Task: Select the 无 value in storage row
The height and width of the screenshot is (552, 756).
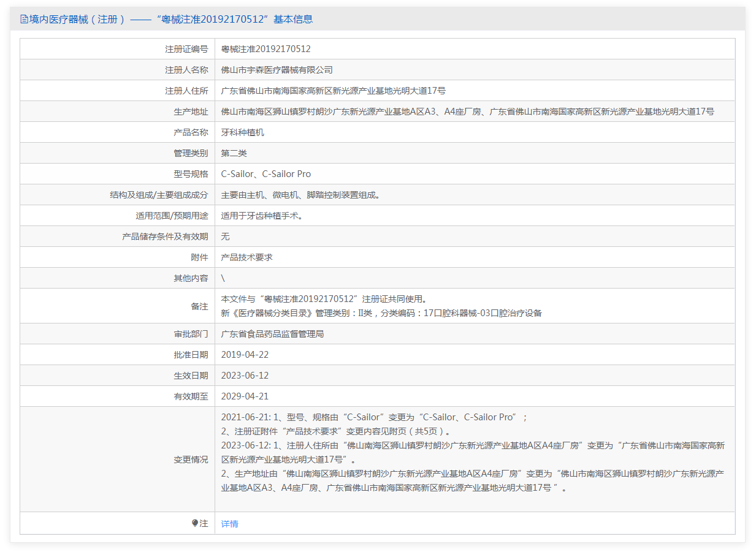Action: [x=226, y=236]
